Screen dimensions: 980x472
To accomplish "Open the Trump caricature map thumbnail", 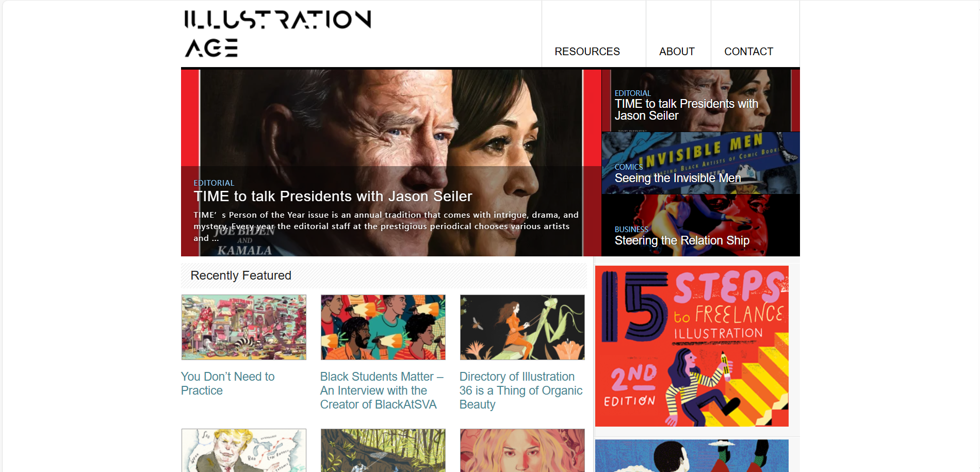I will point(243,450).
